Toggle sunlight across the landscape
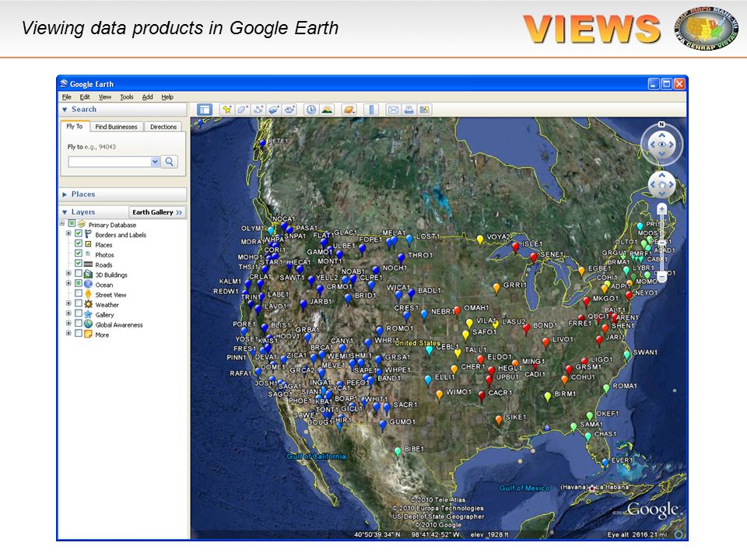The image size is (747, 560). 327,110
